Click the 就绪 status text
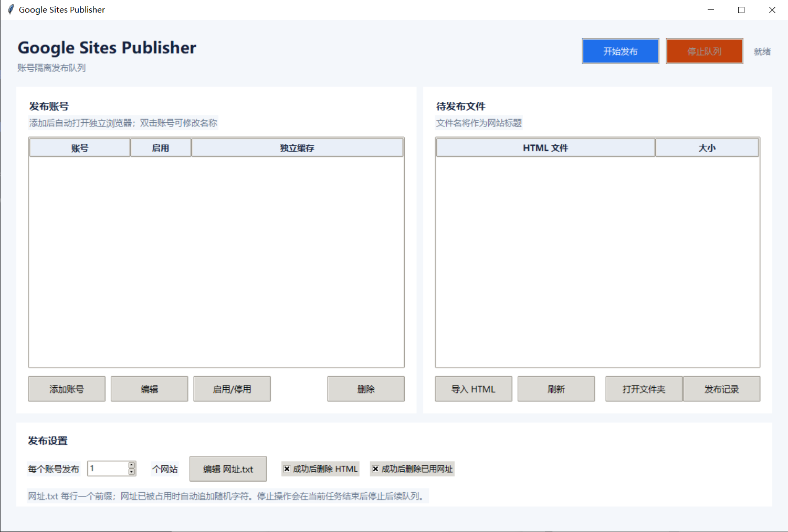The image size is (788, 532). click(762, 51)
